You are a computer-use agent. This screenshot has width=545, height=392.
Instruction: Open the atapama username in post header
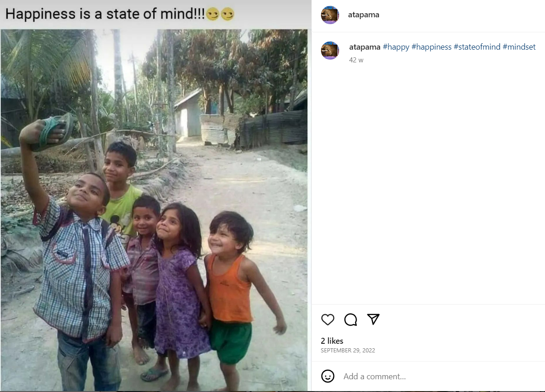click(363, 15)
